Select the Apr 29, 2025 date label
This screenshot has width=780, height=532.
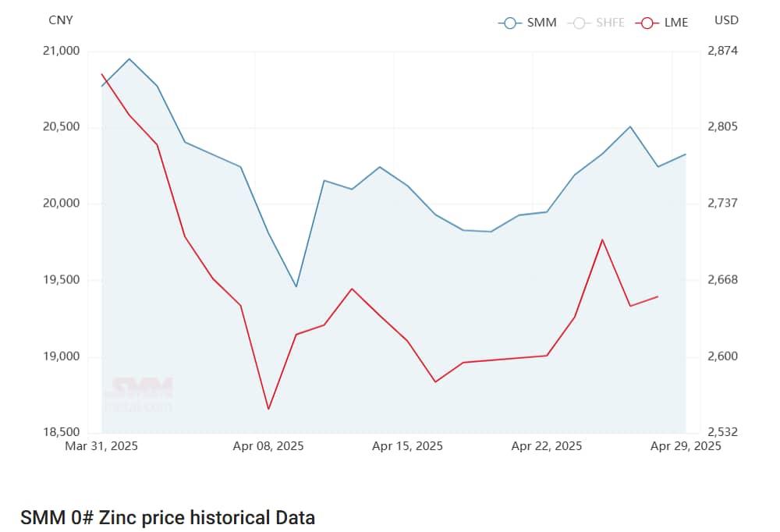coord(686,446)
